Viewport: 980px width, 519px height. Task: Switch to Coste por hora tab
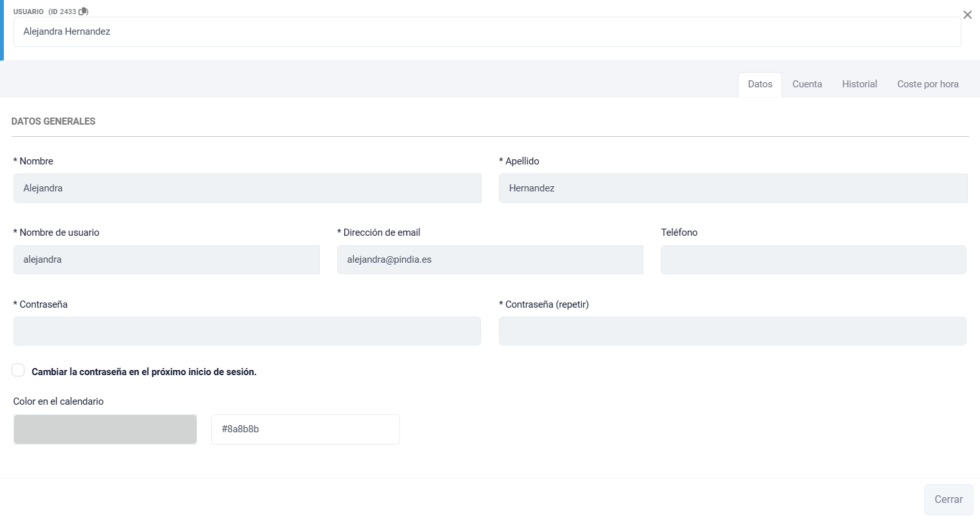pyautogui.click(x=927, y=84)
